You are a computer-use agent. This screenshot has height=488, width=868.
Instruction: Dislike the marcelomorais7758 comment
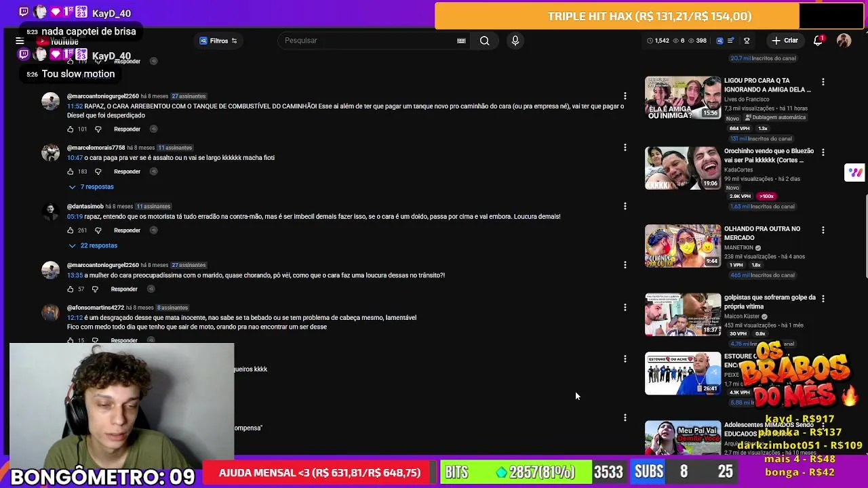click(x=98, y=171)
